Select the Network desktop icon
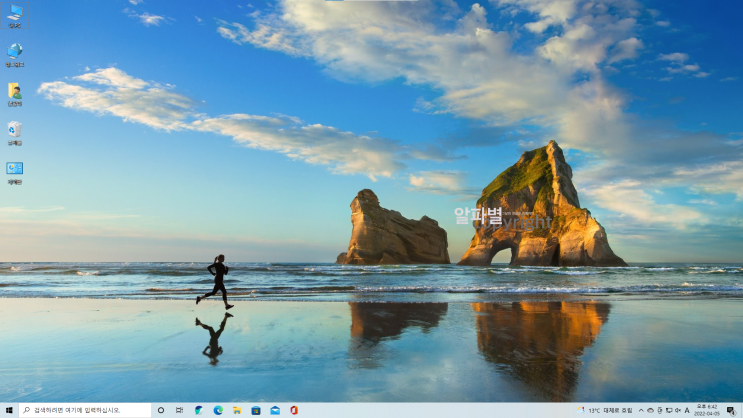The height and width of the screenshot is (418, 743). tap(15, 55)
